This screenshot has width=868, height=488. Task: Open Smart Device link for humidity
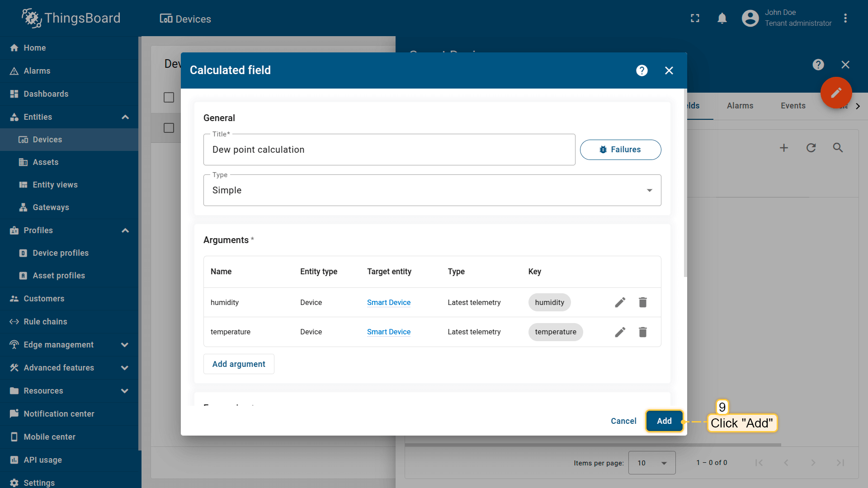click(x=388, y=303)
